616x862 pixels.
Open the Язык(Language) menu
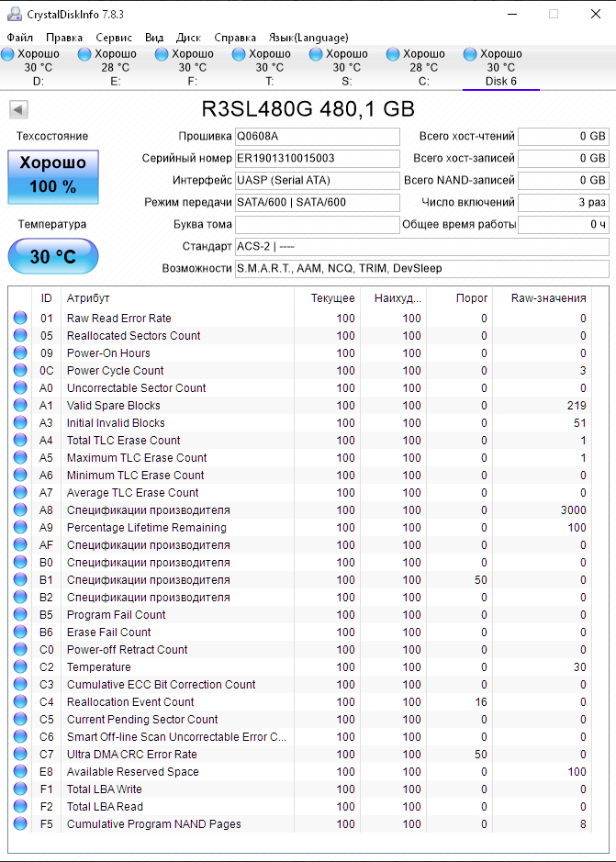(308, 38)
